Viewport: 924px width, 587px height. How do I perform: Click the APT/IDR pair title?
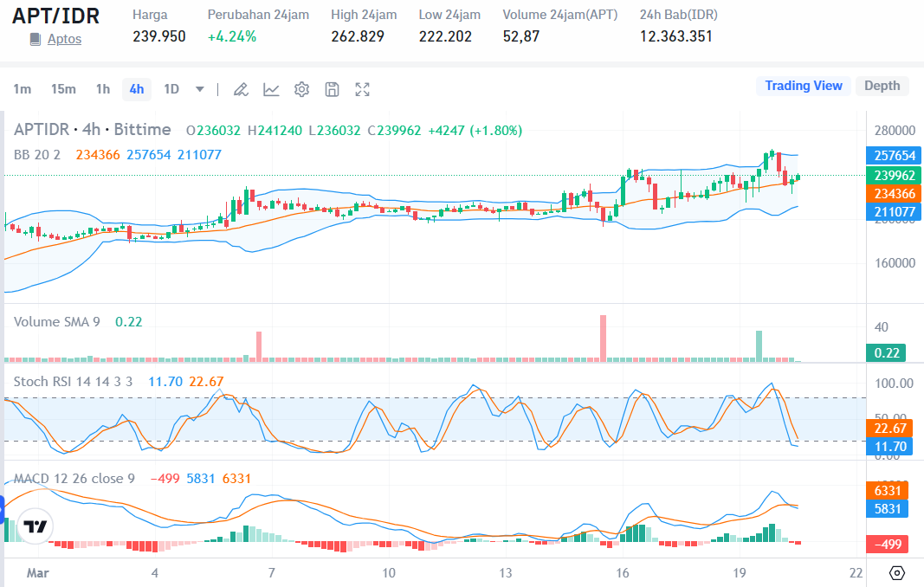tap(56, 16)
